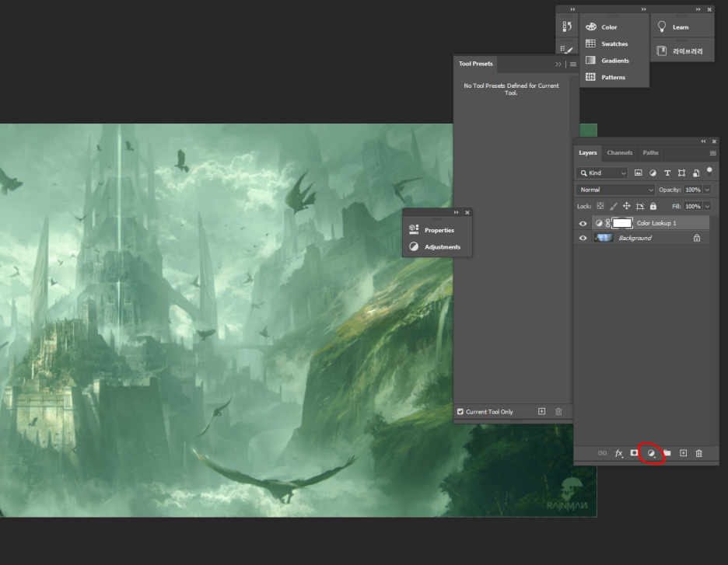
Task: Expand the Color panel group arrows
Action: [x=643, y=9]
